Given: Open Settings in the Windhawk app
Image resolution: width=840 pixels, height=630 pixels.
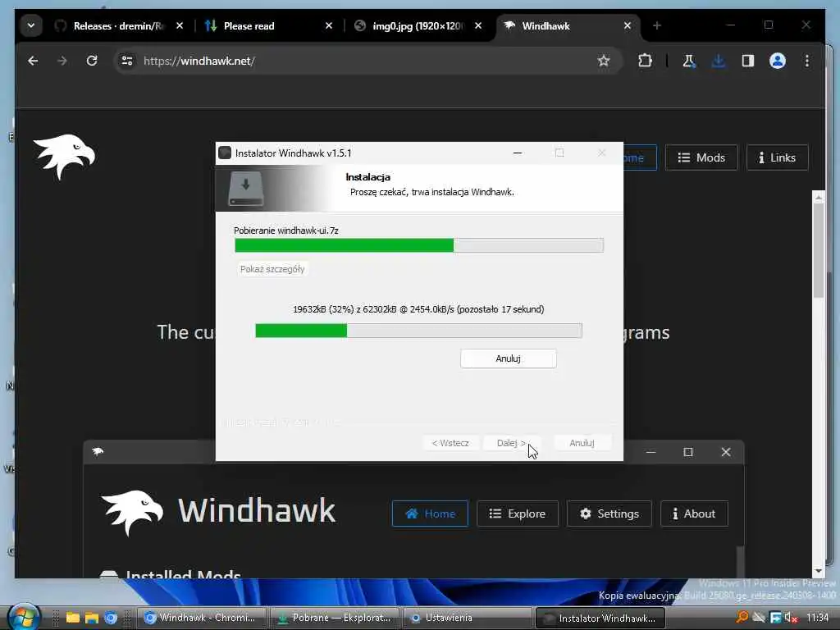Looking at the screenshot, I should point(609,514).
